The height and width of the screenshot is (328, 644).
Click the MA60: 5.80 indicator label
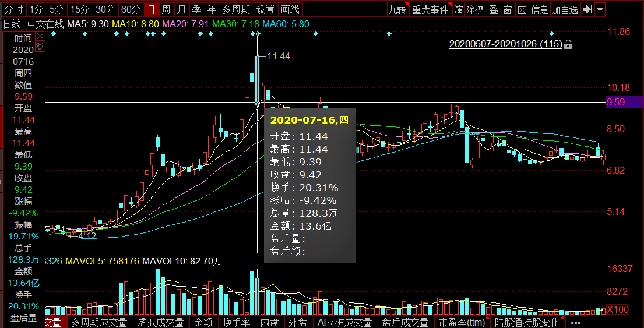pyautogui.click(x=286, y=24)
